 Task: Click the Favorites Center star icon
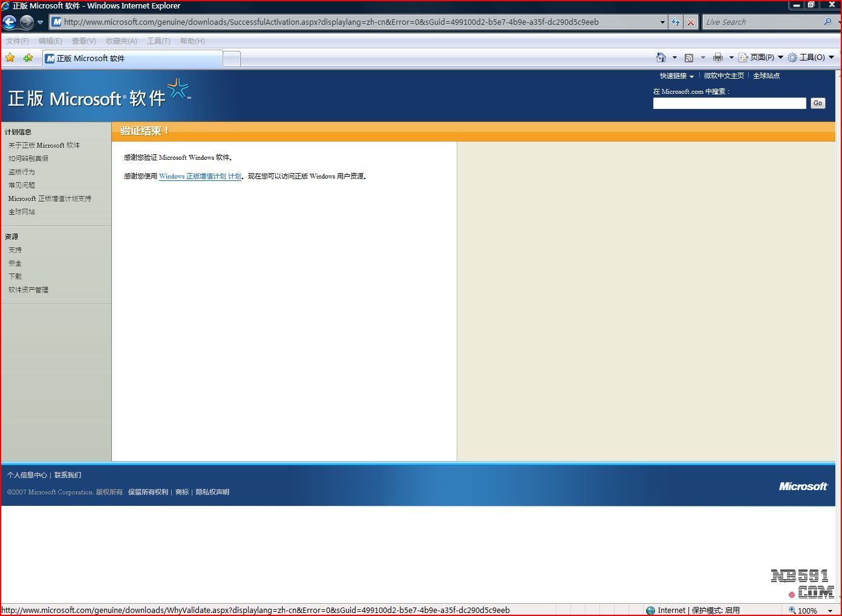[x=10, y=58]
